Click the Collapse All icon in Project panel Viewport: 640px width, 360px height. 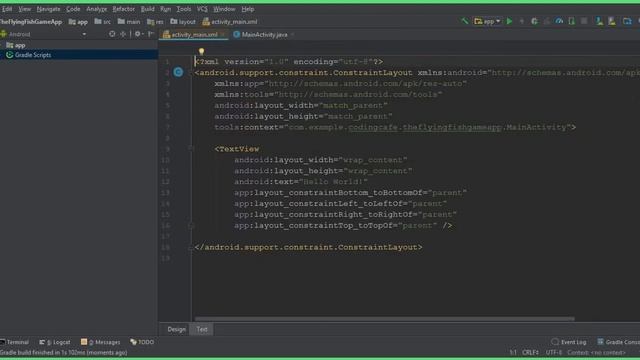pyautogui.click(x=123, y=34)
